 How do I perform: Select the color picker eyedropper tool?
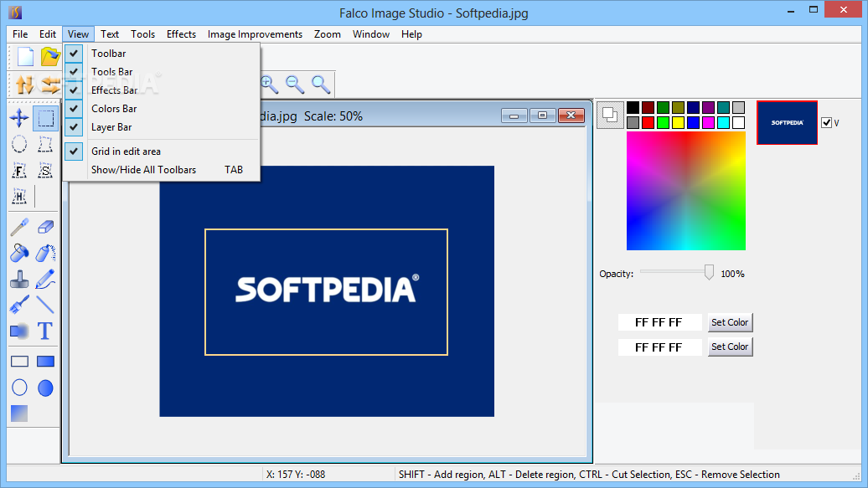[19, 227]
